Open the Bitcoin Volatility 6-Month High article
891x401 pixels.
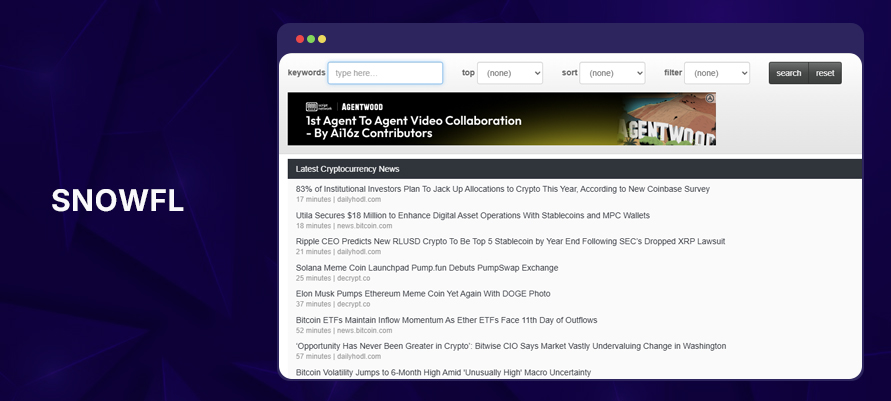coord(443,372)
